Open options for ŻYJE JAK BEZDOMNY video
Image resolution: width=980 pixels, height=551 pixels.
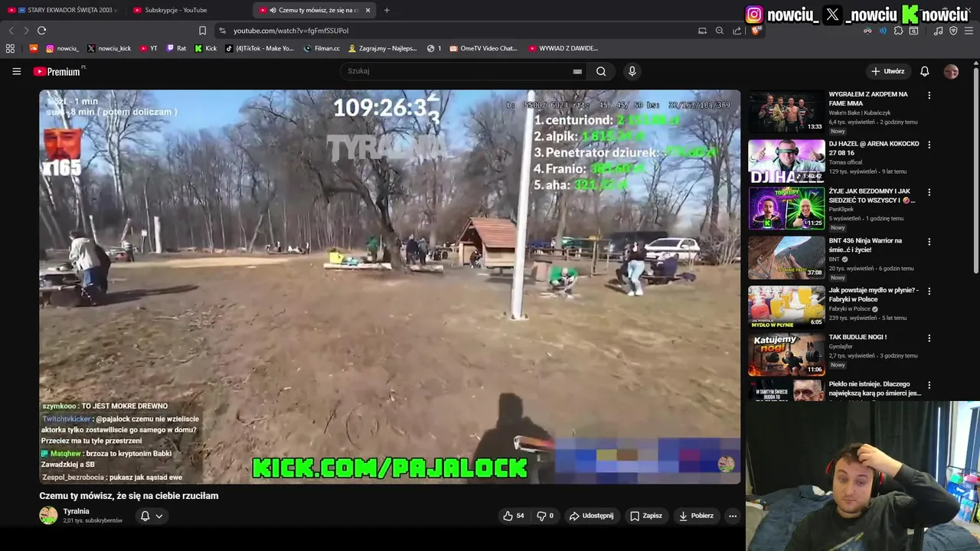[x=929, y=193]
